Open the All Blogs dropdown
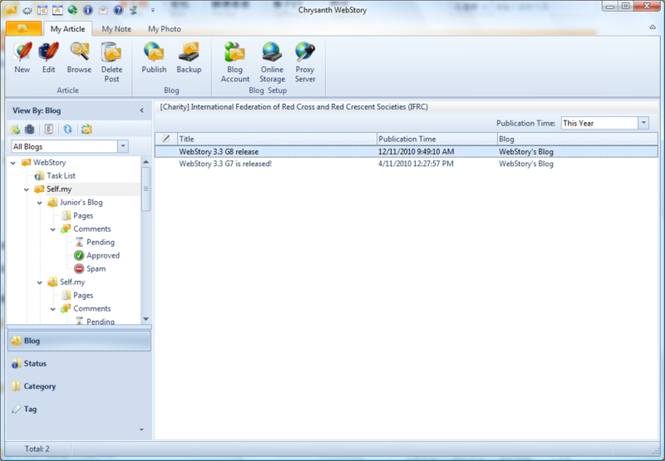 (123, 147)
